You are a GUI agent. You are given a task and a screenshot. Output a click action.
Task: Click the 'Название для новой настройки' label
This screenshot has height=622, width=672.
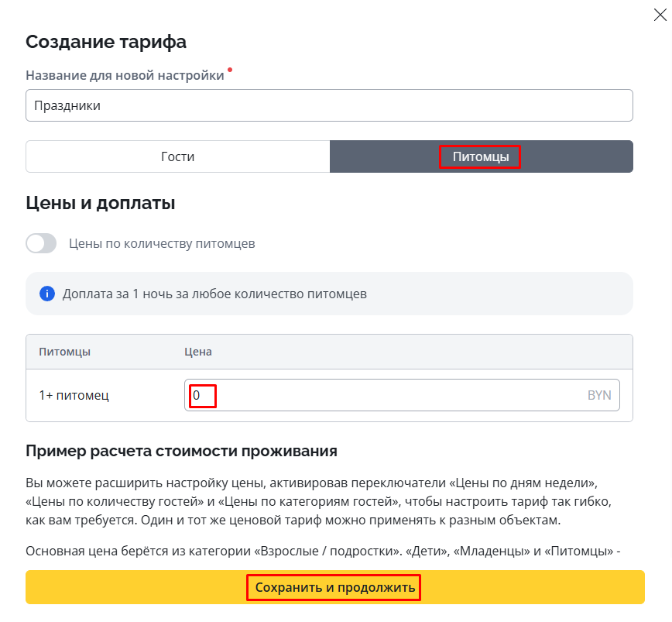click(x=125, y=75)
